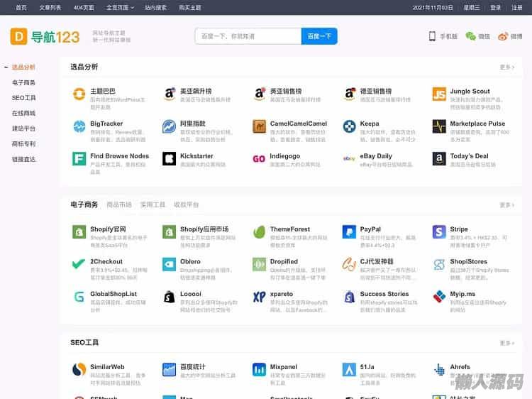Open the Dropified icon
The width and height of the screenshot is (532, 399).
pyautogui.click(x=259, y=264)
